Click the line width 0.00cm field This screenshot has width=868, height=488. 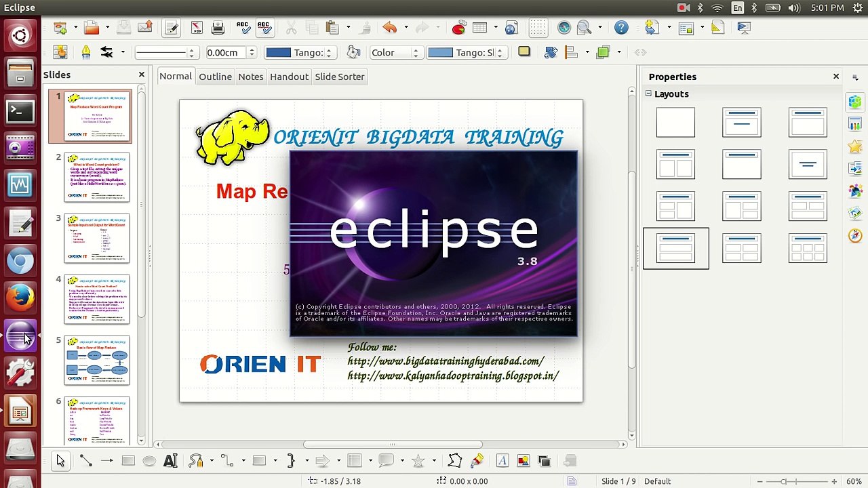[x=225, y=52]
